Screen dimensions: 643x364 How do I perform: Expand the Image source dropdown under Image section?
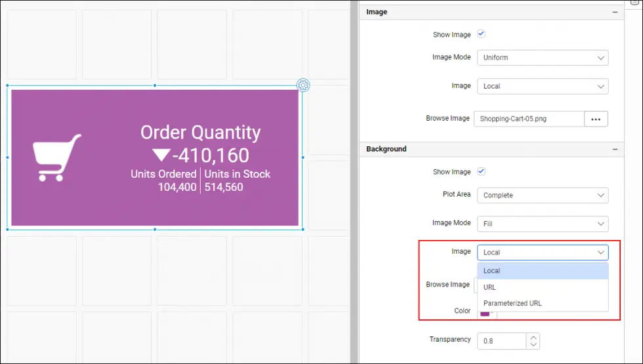(x=542, y=86)
